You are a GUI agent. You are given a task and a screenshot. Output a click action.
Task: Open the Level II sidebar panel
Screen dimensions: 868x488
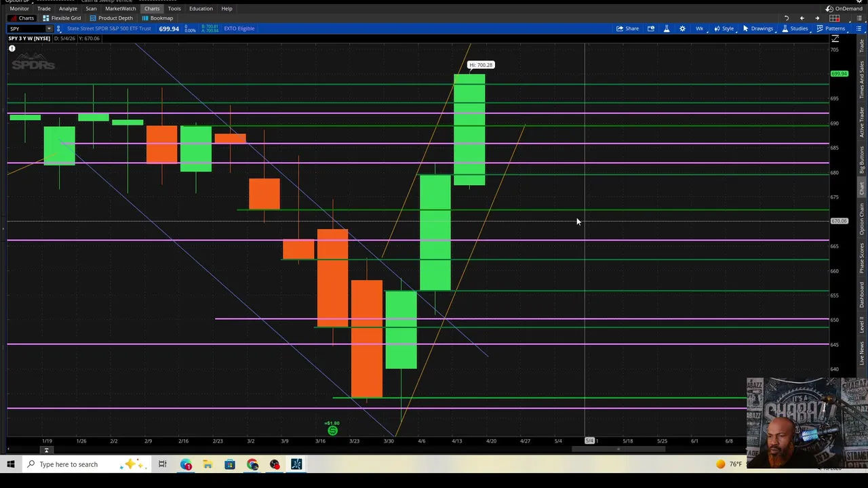coord(863,325)
